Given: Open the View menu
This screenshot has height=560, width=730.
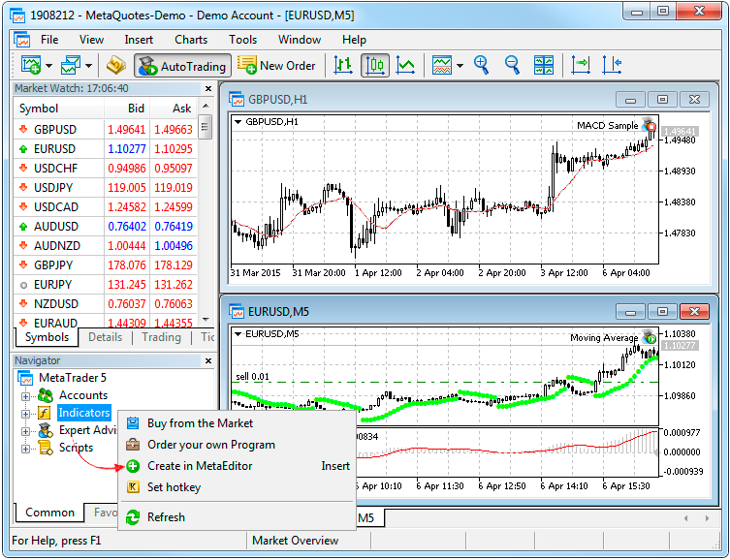Looking at the screenshot, I should click(x=91, y=40).
